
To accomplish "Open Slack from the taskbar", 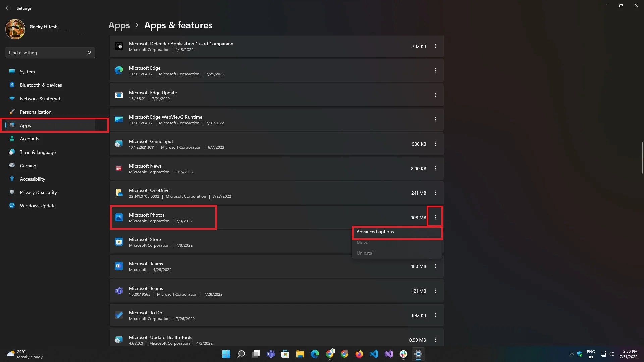I will tap(404, 354).
